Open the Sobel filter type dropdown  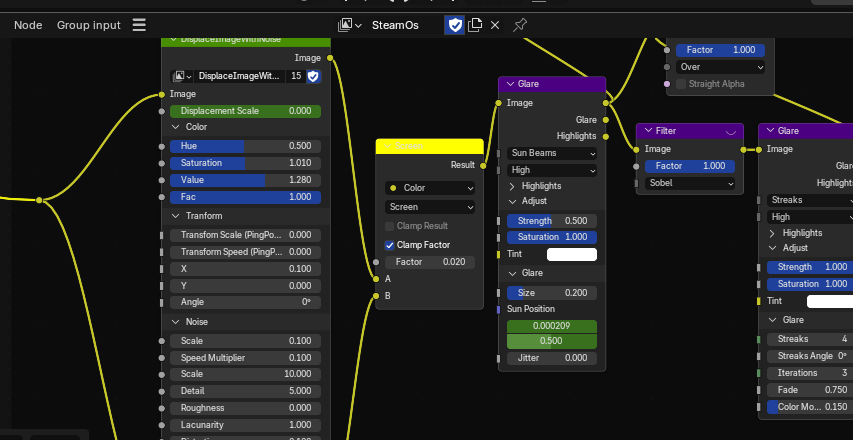point(690,183)
